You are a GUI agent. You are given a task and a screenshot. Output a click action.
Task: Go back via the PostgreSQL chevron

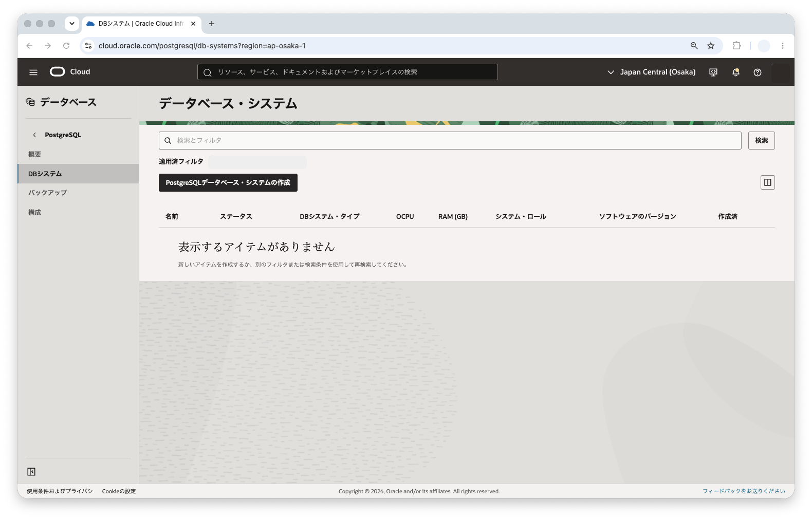pyautogui.click(x=34, y=135)
